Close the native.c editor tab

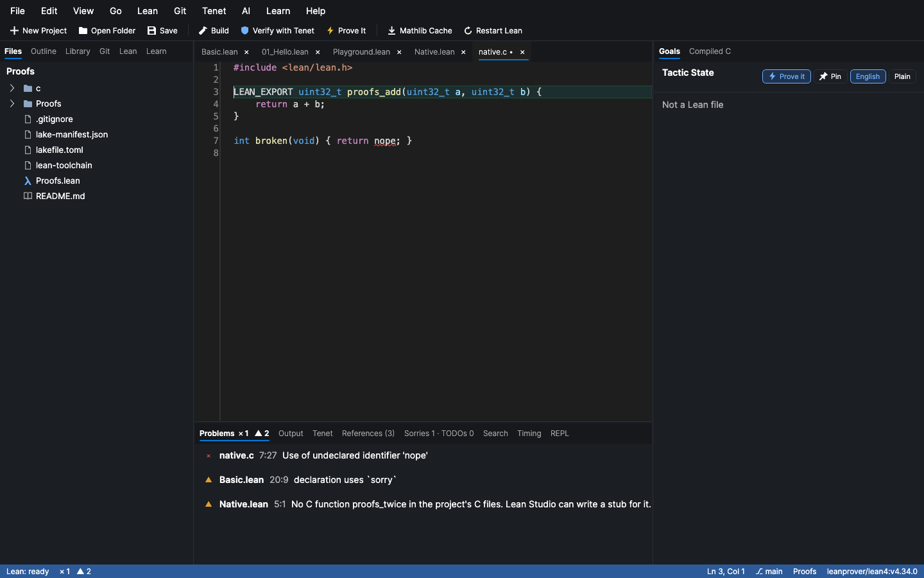click(x=522, y=52)
